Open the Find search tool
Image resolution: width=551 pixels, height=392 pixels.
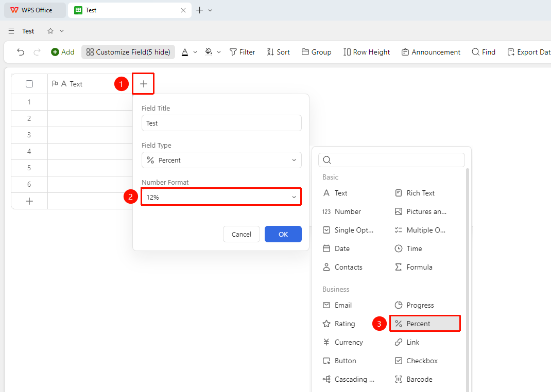484,52
